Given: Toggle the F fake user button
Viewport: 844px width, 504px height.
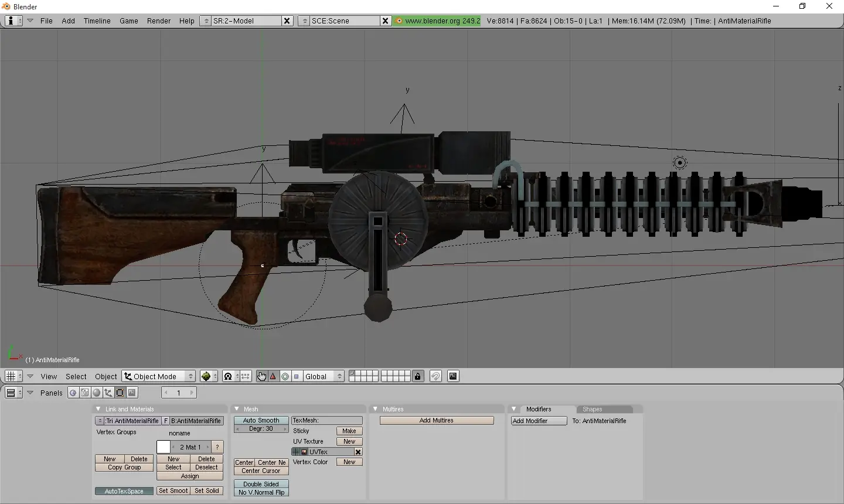Looking at the screenshot, I should click(166, 421).
